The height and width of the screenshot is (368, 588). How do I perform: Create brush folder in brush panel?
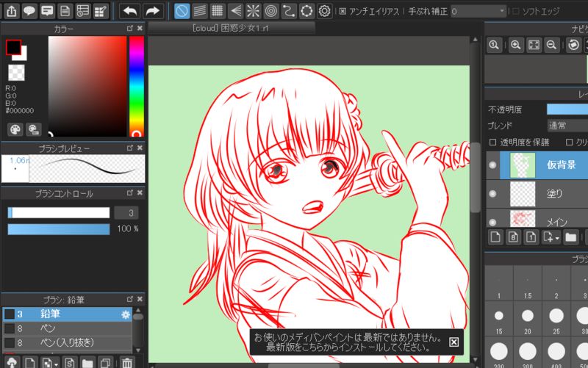click(x=87, y=362)
